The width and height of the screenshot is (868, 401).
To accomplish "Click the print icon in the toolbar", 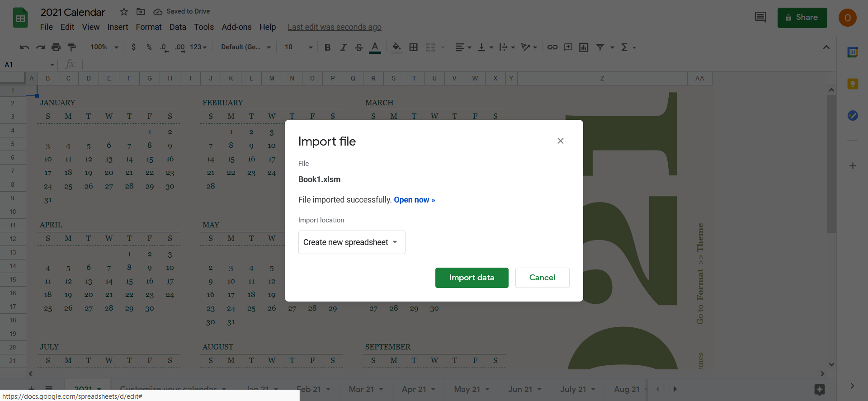I will [56, 47].
